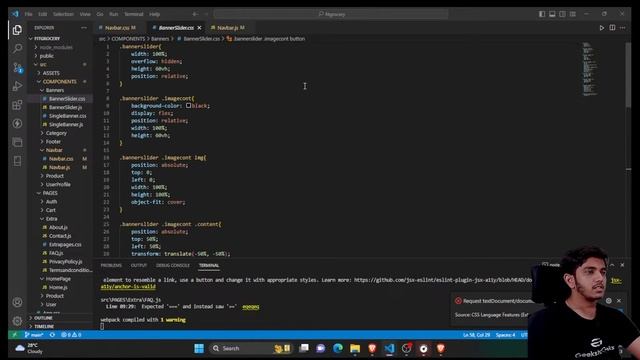640x360 pixels.
Task: Switch to the DEBUG CONSOLE panel tab
Action: tap(173, 265)
